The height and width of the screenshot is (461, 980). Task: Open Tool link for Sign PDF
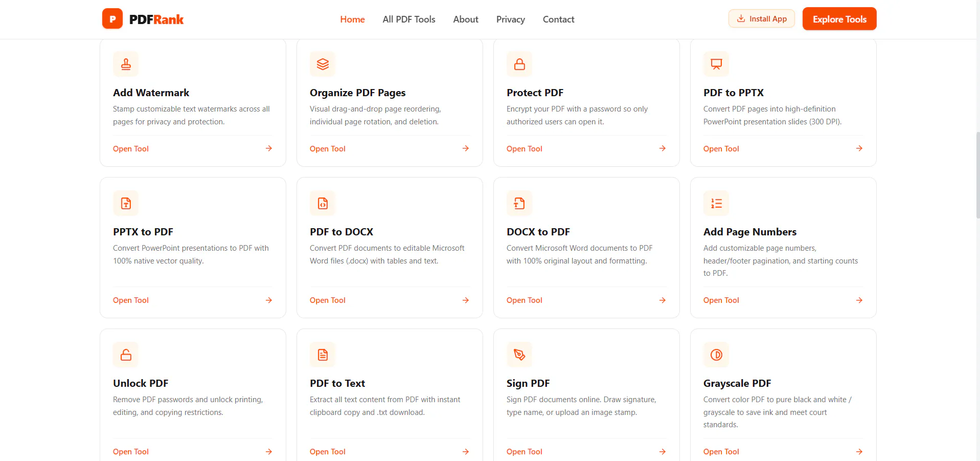525,452
